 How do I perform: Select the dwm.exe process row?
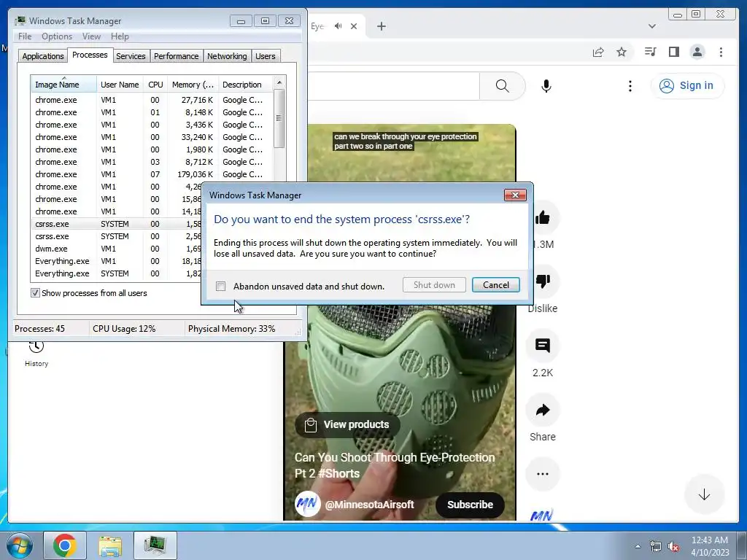[x=117, y=249]
